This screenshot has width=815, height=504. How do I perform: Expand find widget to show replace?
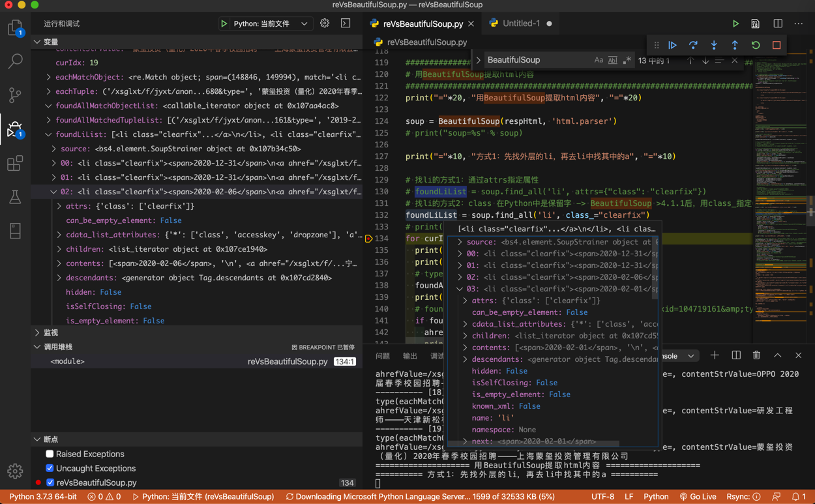point(479,60)
